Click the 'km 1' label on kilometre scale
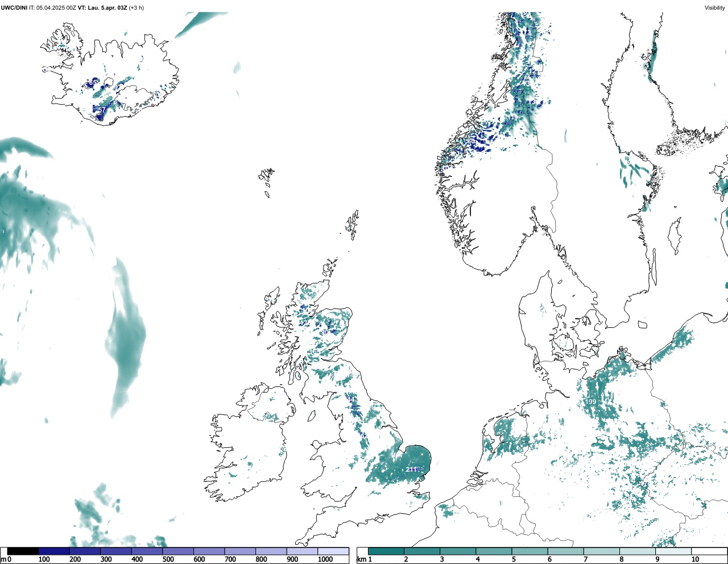 click(365, 559)
